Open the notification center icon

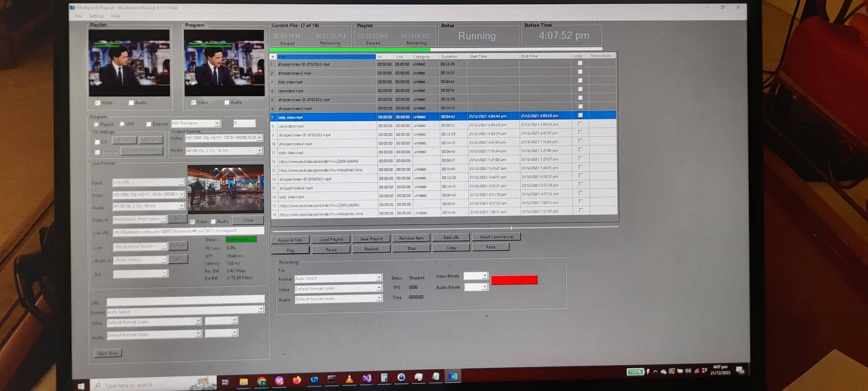click(740, 370)
